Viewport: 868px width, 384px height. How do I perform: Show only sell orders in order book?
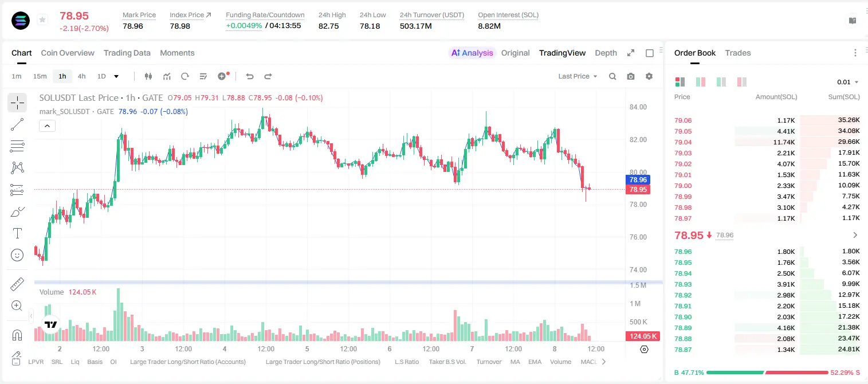742,82
